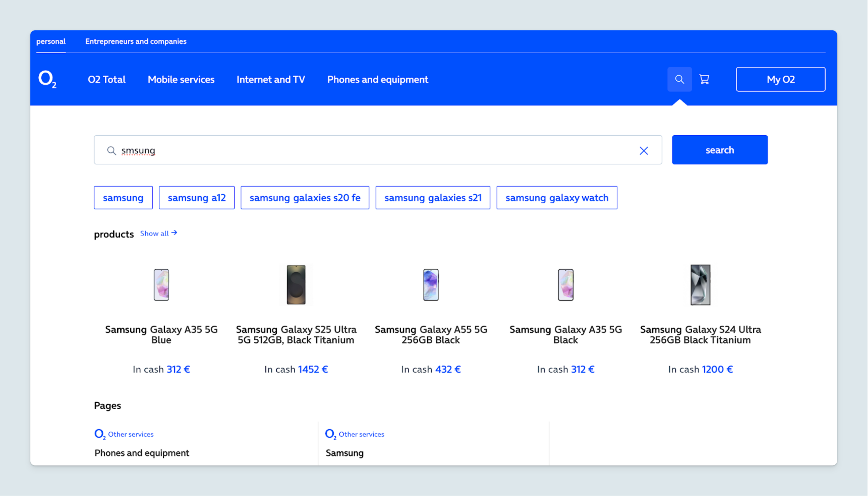This screenshot has height=496, width=868.
Task: Select samsung galaxies s21 suggestion
Action: coord(433,198)
